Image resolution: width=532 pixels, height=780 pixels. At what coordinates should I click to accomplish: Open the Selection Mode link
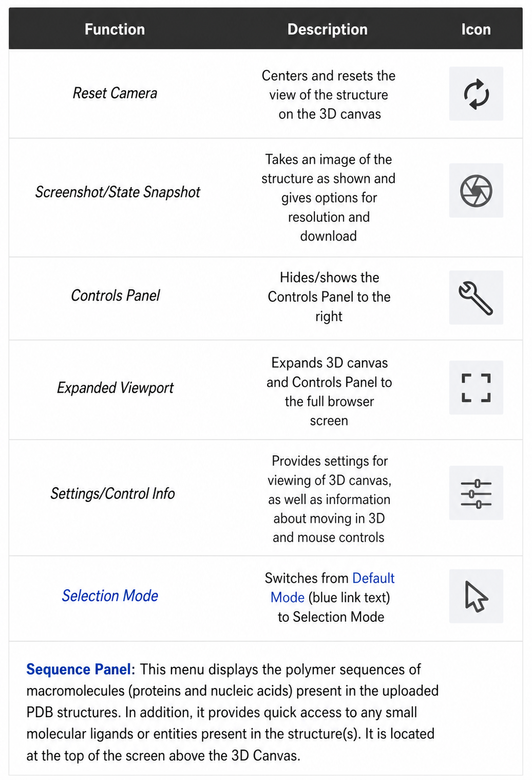pyautogui.click(x=110, y=596)
